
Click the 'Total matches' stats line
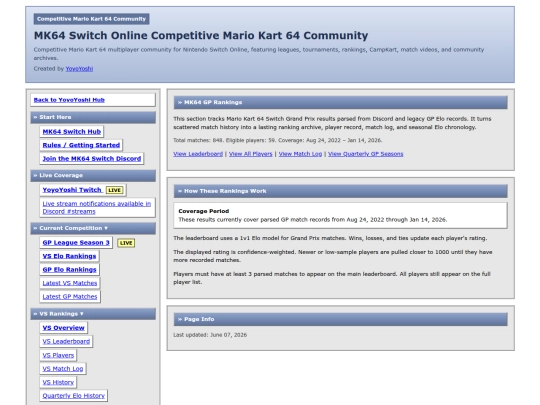pos(278,141)
